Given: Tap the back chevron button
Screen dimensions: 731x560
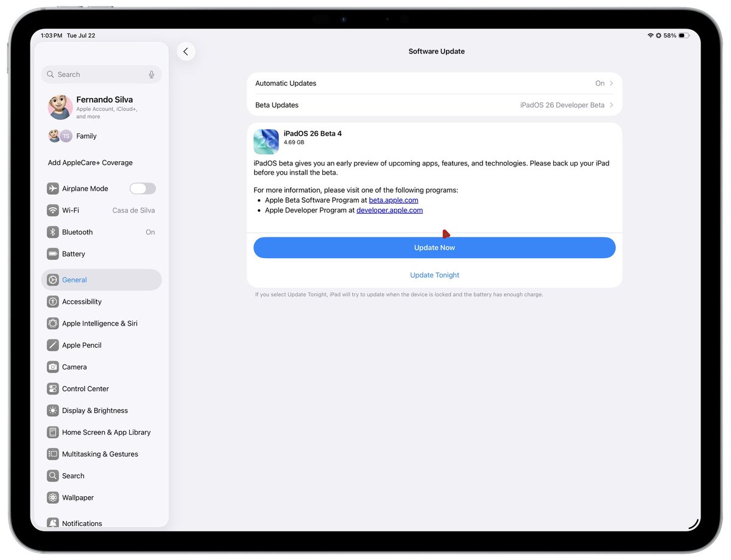Looking at the screenshot, I should click(186, 52).
